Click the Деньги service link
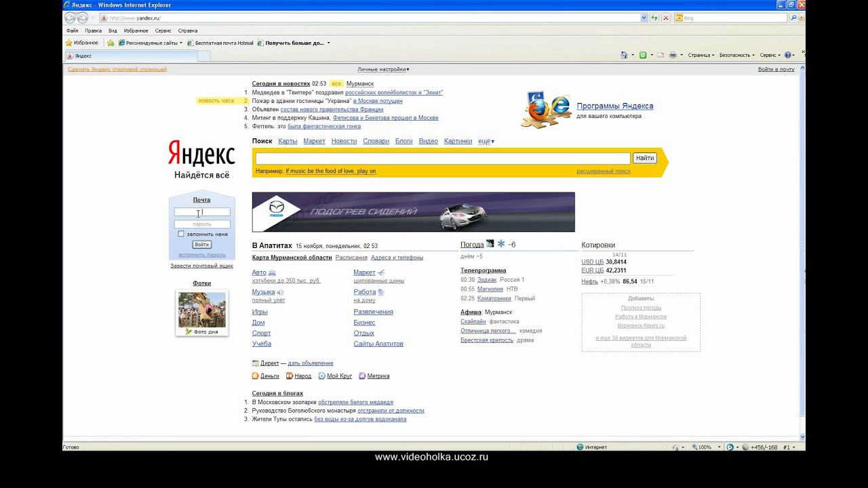 point(265,375)
